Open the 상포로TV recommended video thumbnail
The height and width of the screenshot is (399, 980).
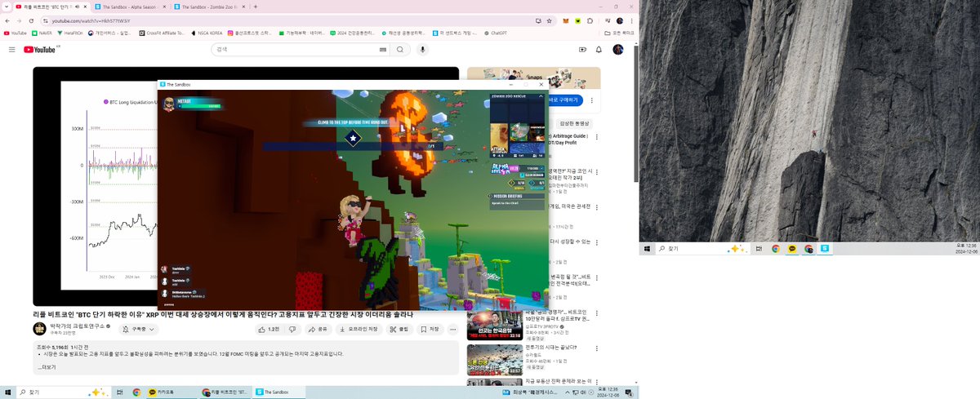494,325
